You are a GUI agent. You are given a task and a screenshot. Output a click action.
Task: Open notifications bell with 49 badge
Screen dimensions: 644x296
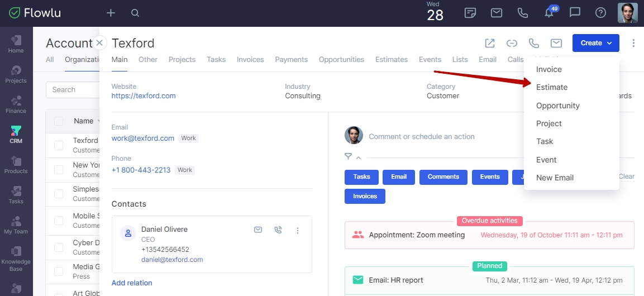pyautogui.click(x=550, y=12)
